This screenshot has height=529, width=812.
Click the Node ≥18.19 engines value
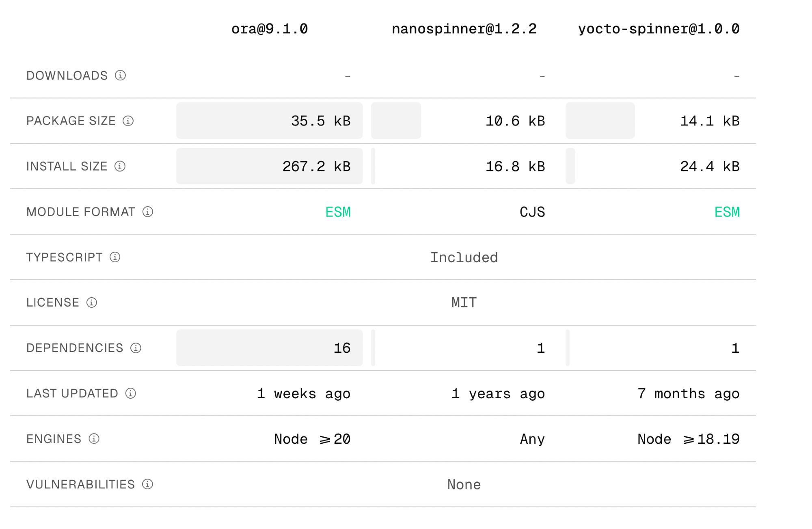[689, 439]
